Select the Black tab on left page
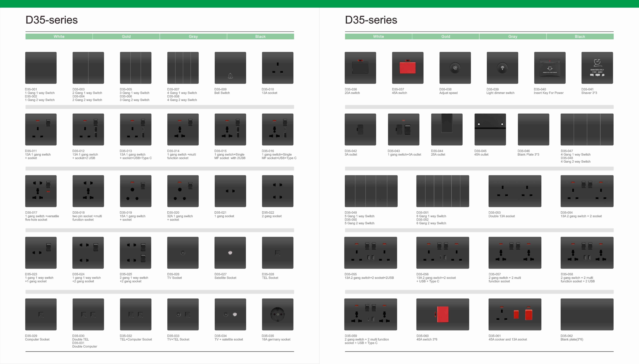The width and height of the screenshot is (639, 364). pos(260,37)
